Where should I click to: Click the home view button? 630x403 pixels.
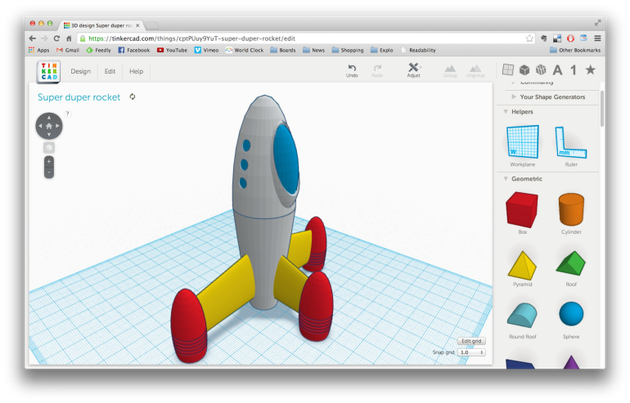[x=49, y=126]
